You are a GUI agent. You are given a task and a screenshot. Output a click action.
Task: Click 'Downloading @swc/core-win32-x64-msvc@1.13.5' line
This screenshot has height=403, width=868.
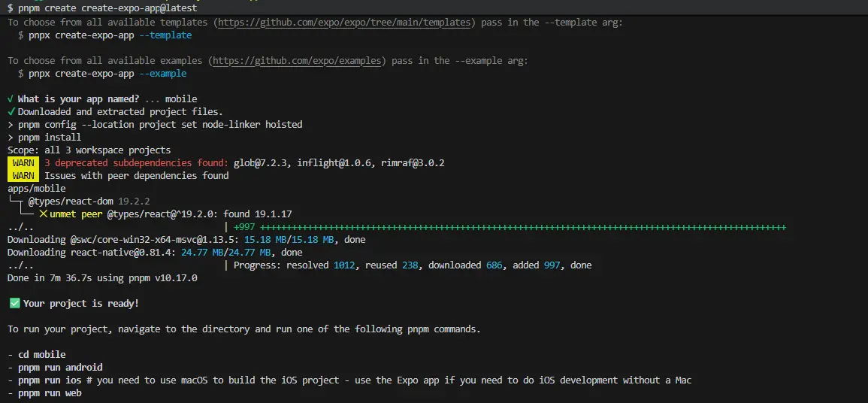tap(186, 240)
